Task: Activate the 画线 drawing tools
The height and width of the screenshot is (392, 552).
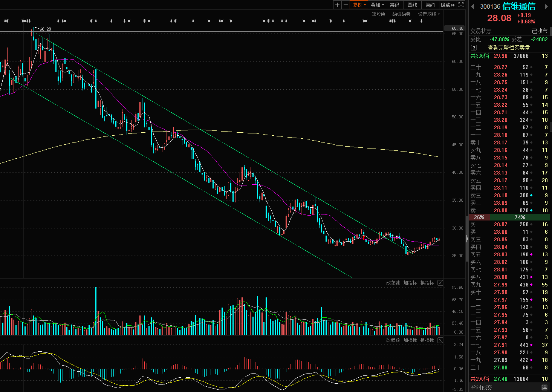Action: pos(412,5)
